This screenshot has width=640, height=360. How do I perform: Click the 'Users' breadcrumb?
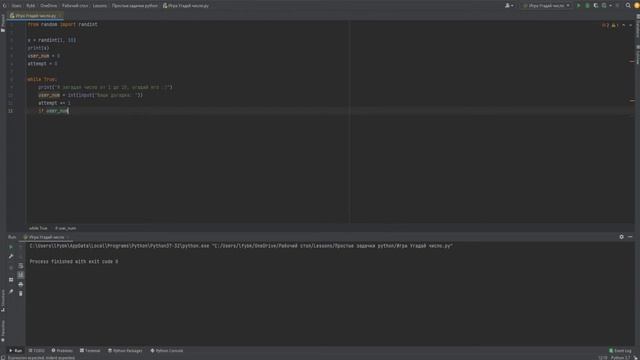point(16,6)
